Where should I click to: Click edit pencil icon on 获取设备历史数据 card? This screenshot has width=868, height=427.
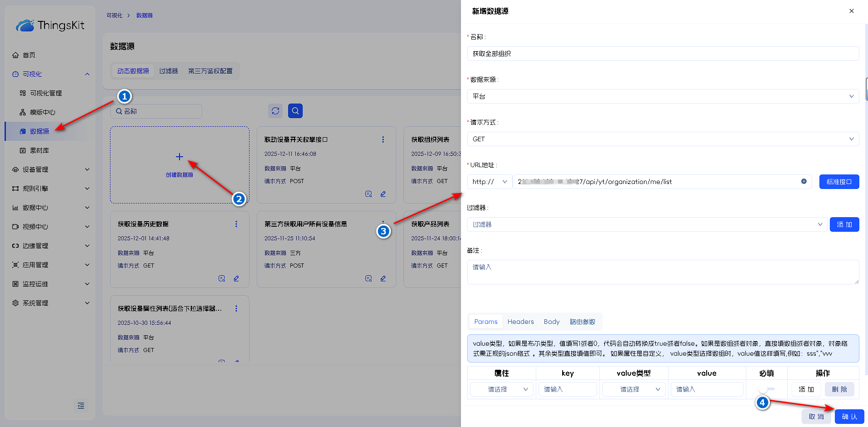[236, 278]
